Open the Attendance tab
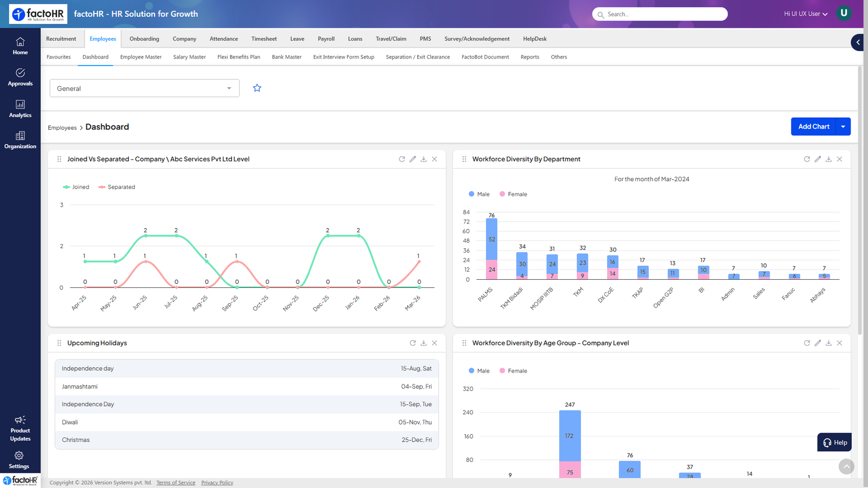This screenshot has width=868, height=488. click(x=224, y=39)
